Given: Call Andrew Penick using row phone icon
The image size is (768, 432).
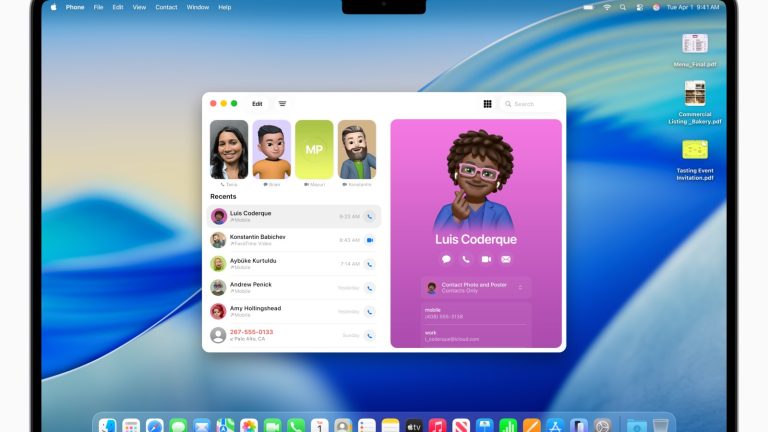Looking at the screenshot, I should tap(370, 288).
